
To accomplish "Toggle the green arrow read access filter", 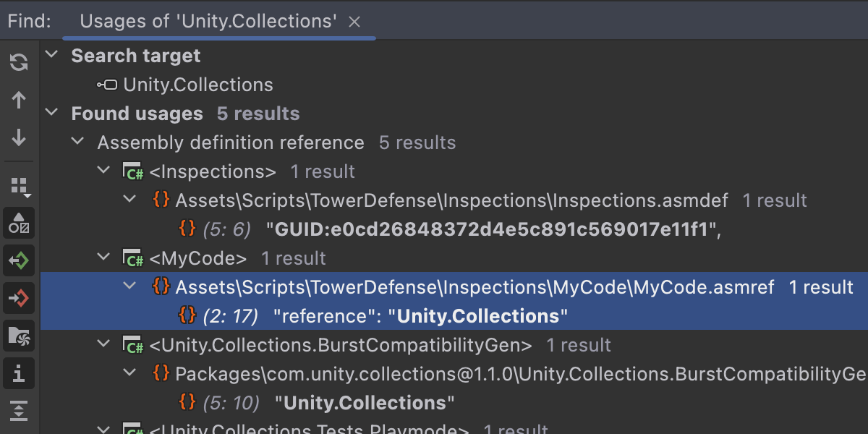I will [20, 260].
